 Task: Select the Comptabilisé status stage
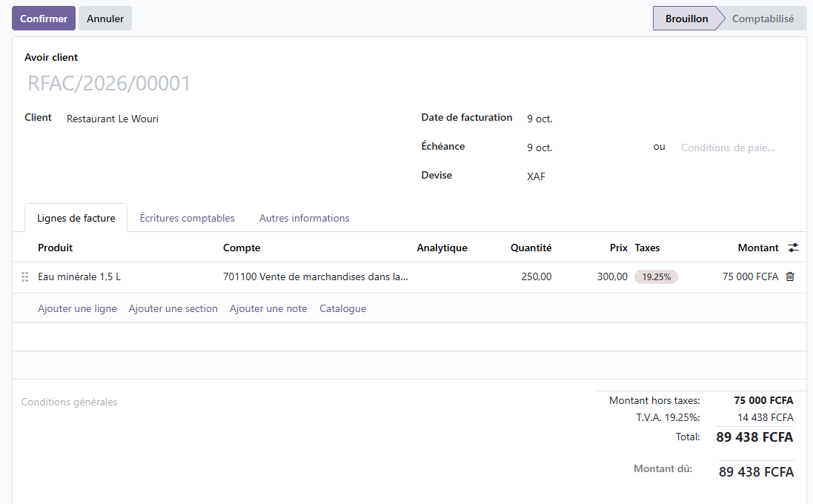(763, 18)
